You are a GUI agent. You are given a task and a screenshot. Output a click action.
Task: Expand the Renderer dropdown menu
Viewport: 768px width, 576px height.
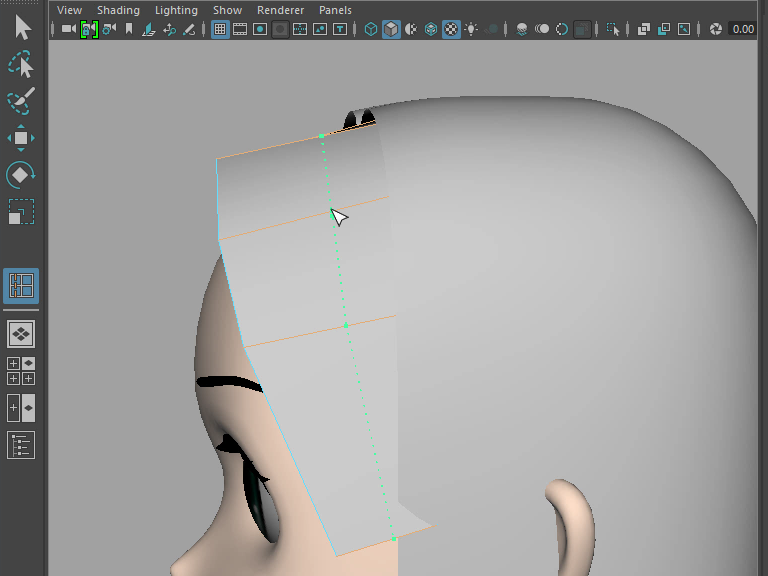coord(280,10)
